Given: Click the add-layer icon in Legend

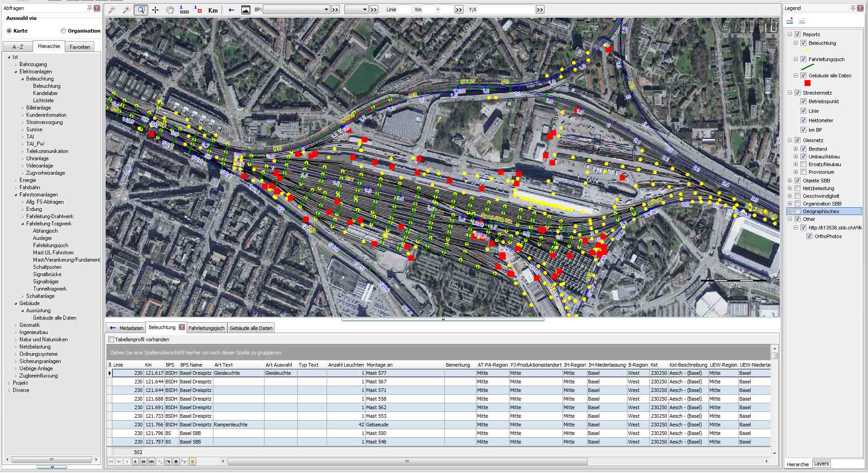Looking at the screenshot, I should (790, 21).
